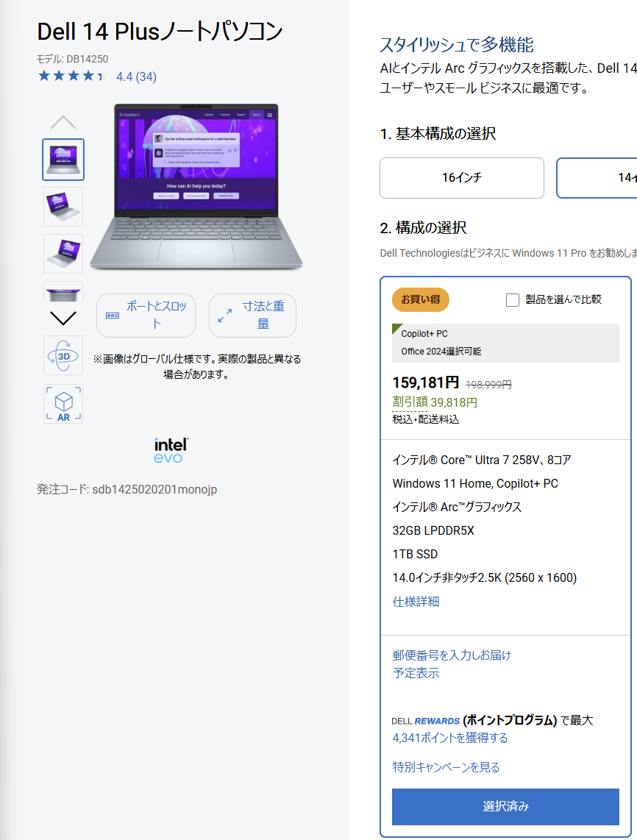This screenshot has height=840, width=637.
Task: Click the ports icon in ポートとスロット button
Action: [x=113, y=316]
